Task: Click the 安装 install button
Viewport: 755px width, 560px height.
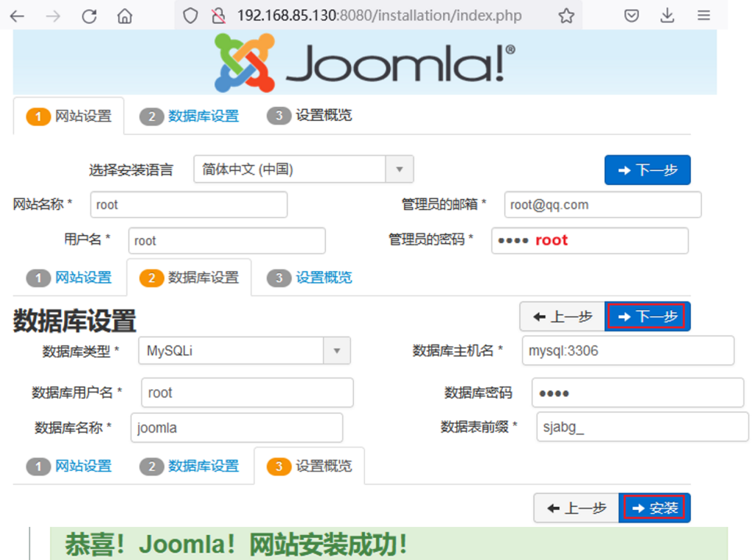Action: [655, 508]
